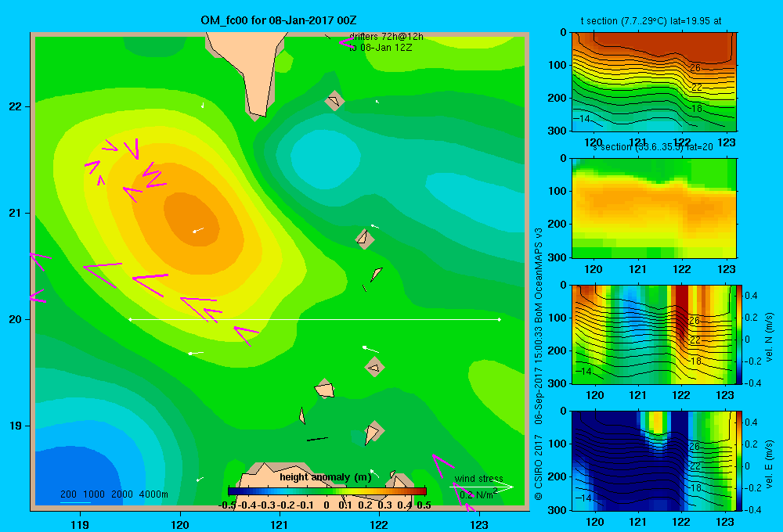The height and width of the screenshot is (532, 783).
Task: Click the northward velocity section plot
Action: 654,334
